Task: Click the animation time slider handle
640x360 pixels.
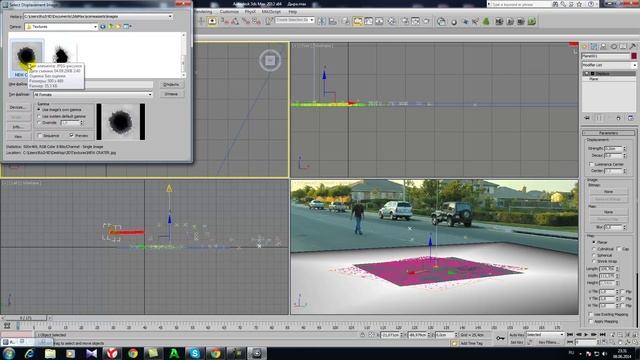Action: coord(25,318)
